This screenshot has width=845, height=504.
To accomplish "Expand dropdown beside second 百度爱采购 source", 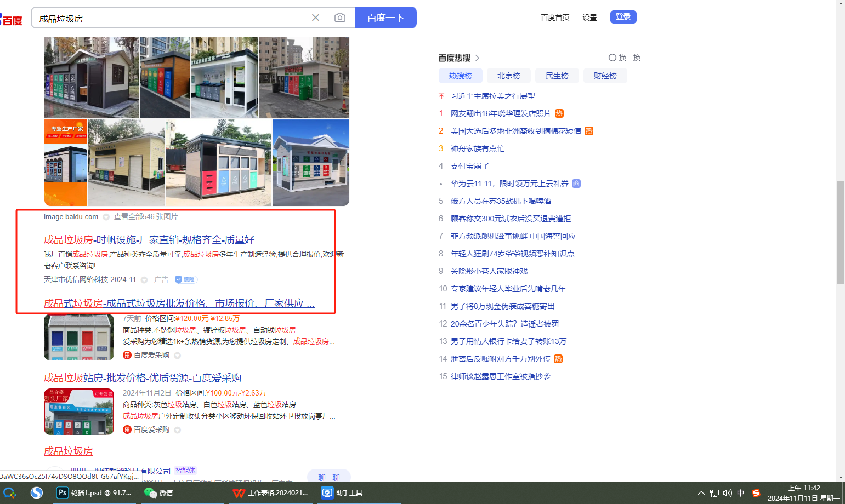I will [x=177, y=430].
